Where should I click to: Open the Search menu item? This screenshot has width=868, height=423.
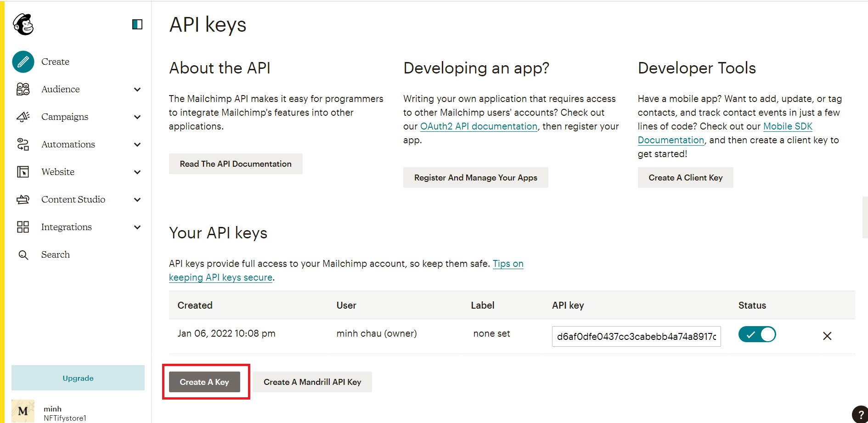tap(56, 254)
